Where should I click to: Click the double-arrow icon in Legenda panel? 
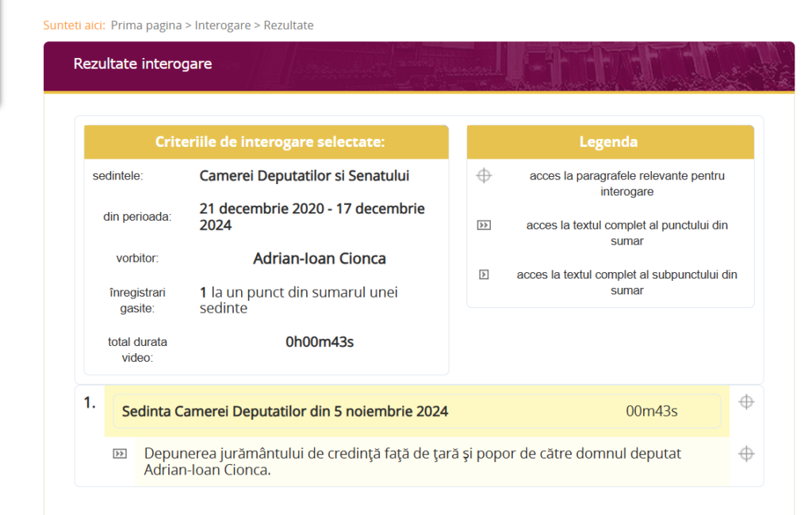tap(484, 225)
